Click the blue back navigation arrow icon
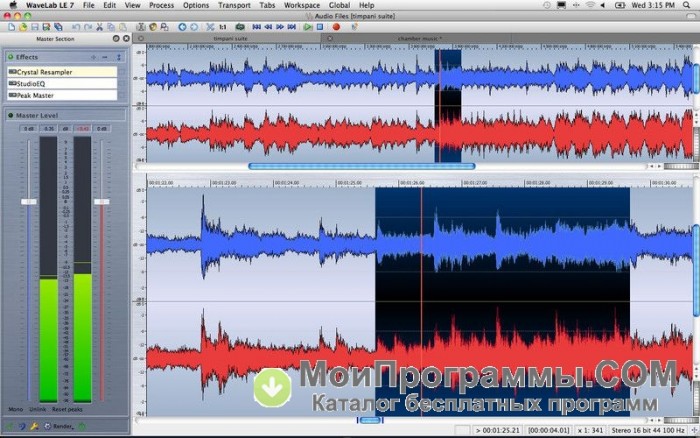700x438 pixels. (182, 27)
